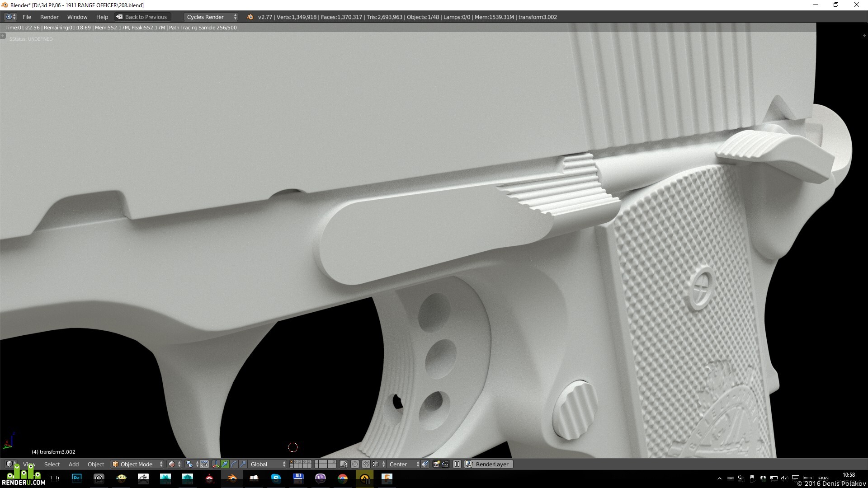The width and height of the screenshot is (868, 488).
Task: Open the Center snap target dropdown
Action: pyautogui.click(x=404, y=464)
